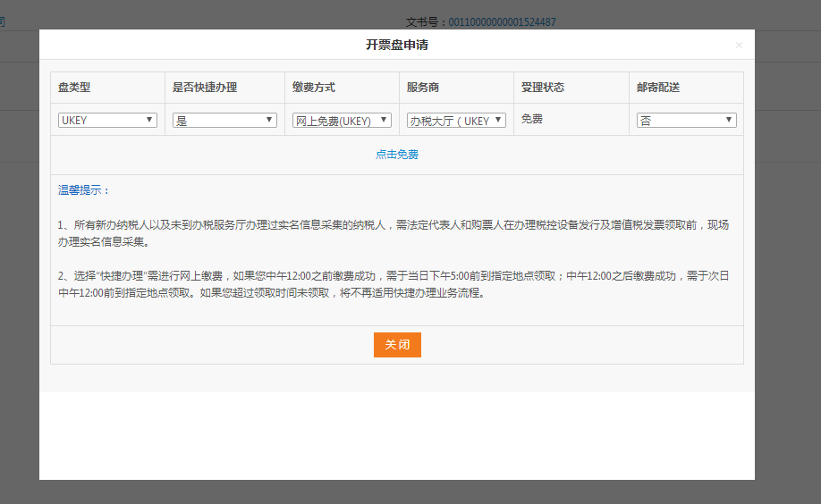The height and width of the screenshot is (504, 821).
Task: Select the 服务商 column header
Action: point(423,88)
